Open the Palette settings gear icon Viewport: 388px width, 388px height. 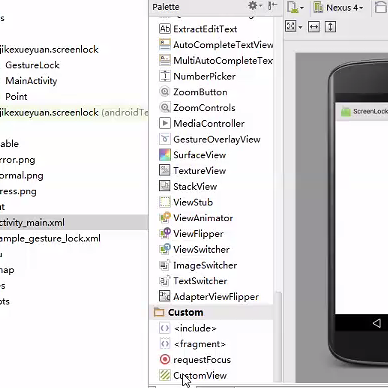(x=253, y=6)
